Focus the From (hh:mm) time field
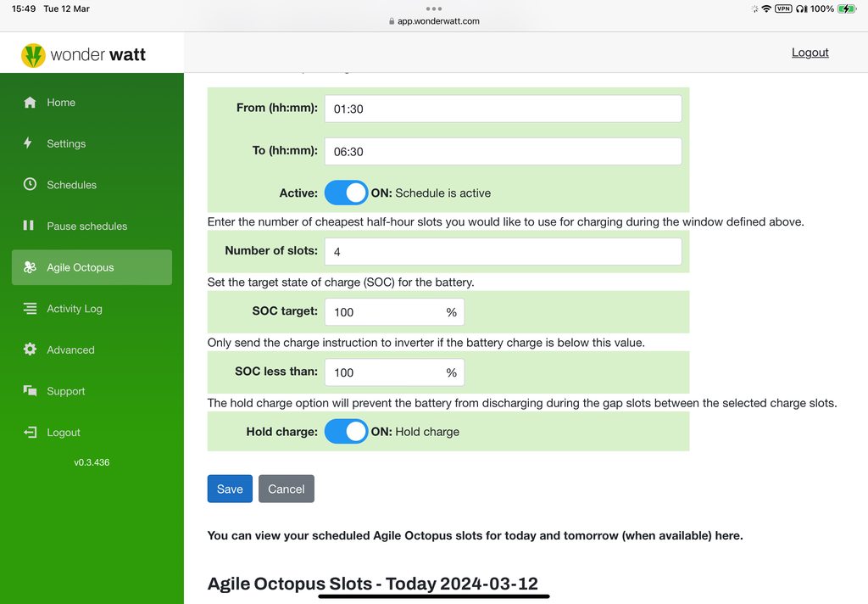This screenshot has width=868, height=604. point(503,109)
